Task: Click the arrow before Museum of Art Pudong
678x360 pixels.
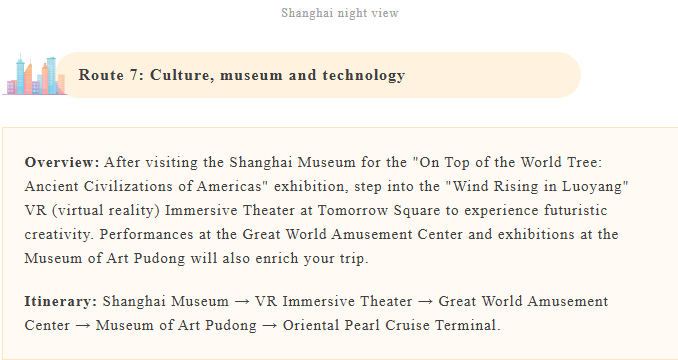Action: click(83, 325)
